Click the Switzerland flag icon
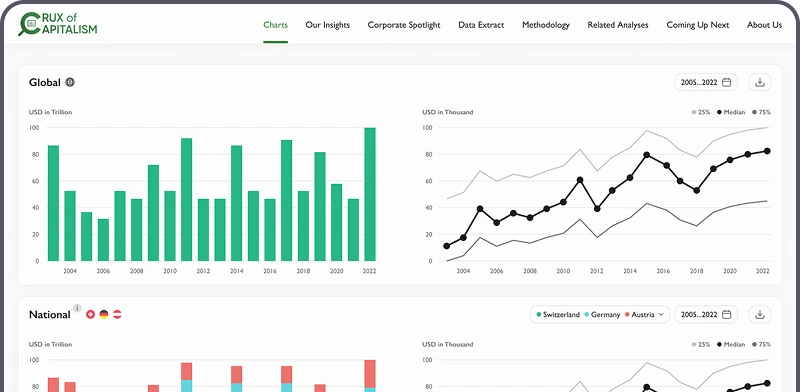This screenshot has height=392, width=800. pos(90,314)
